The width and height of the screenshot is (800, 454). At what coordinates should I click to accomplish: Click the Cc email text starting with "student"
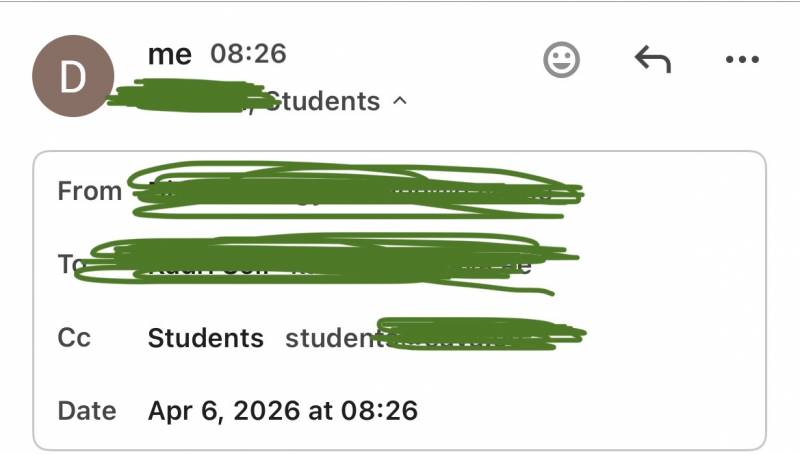[330, 338]
